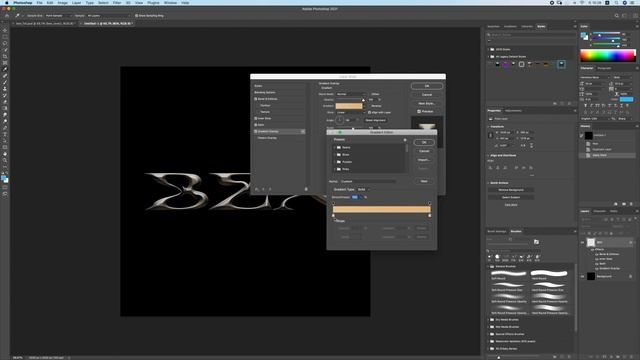The width and height of the screenshot is (640, 360).
Task: Collapse the General Brushes folder
Action: (x=489, y=266)
